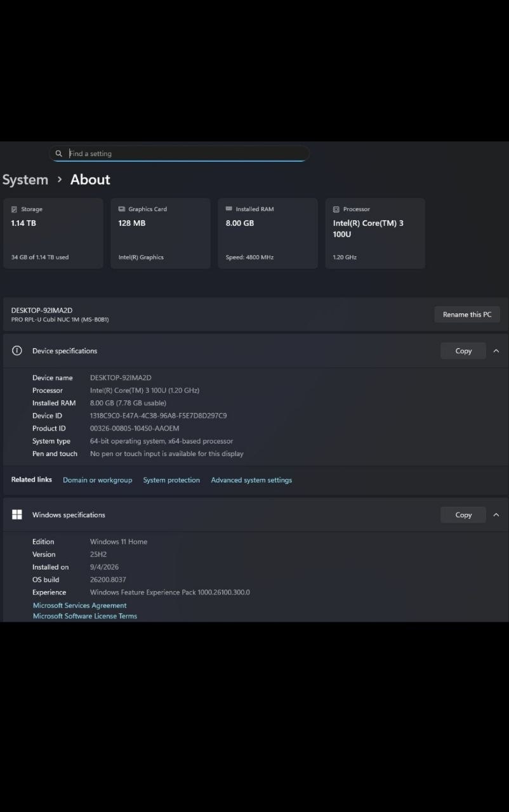Go back to System in breadcrumb
509x812 pixels.
point(25,180)
